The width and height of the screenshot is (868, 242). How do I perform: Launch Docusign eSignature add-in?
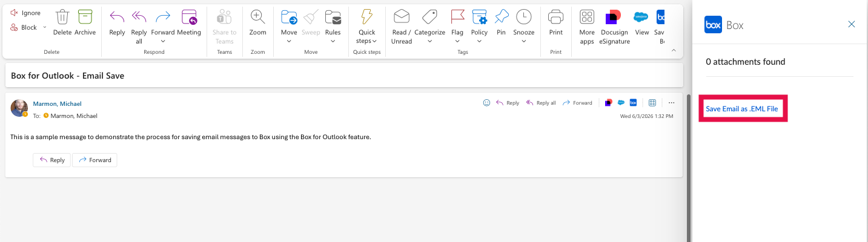coord(614,27)
